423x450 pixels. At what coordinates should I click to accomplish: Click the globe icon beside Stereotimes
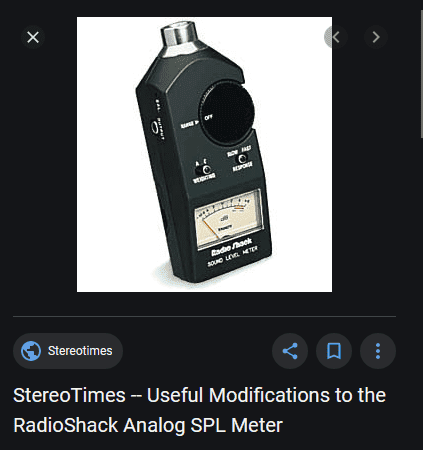[x=31, y=351]
